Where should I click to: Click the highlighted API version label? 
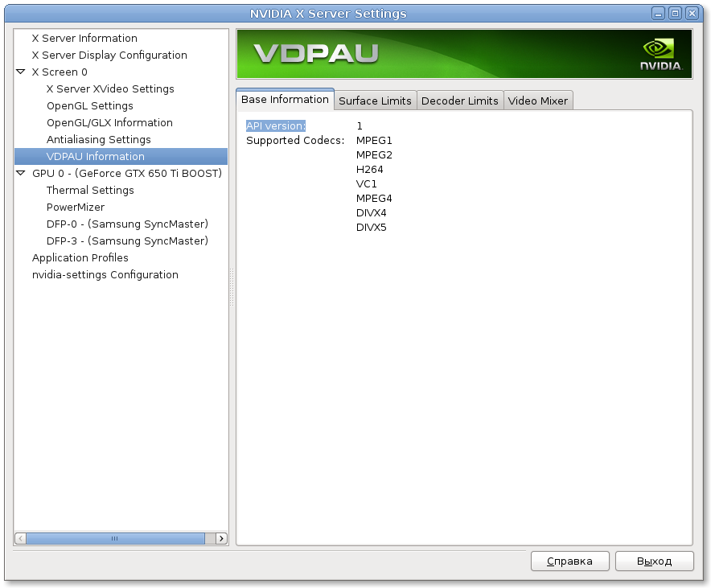pyautogui.click(x=276, y=125)
